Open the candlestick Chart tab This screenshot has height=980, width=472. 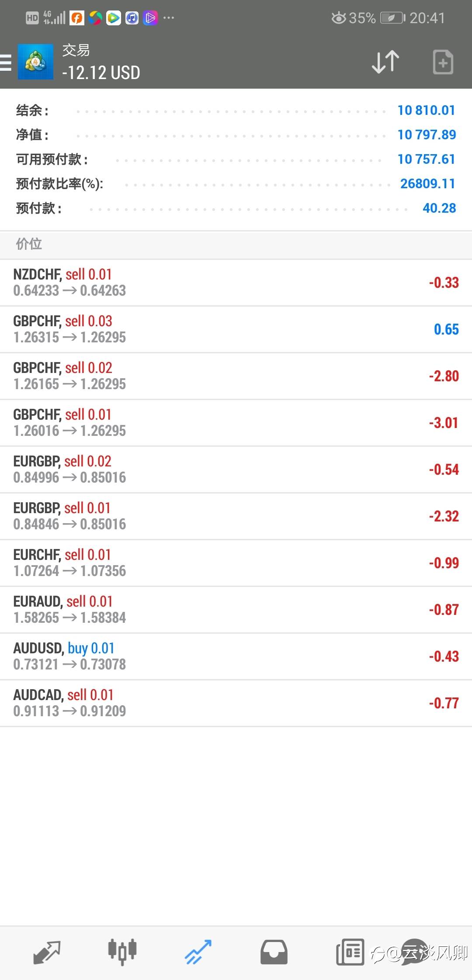click(x=122, y=952)
